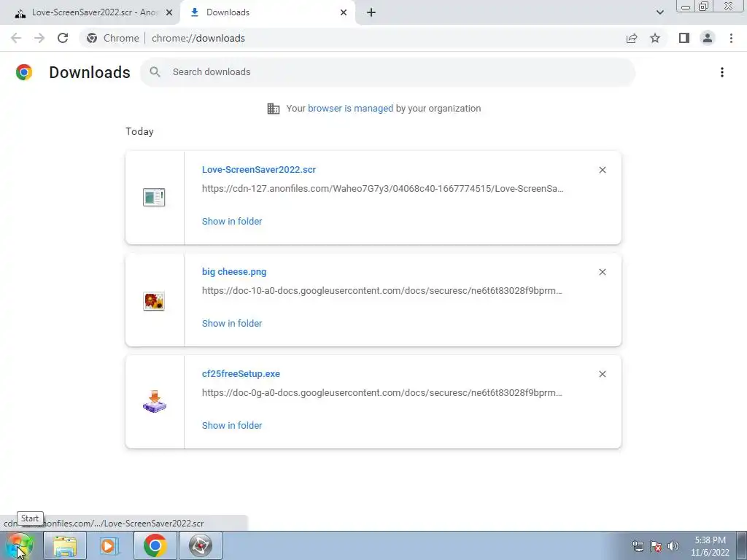Click the Chrome logo next to Downloads title
This screenshot has width=747, height=560.
(24, 72)
